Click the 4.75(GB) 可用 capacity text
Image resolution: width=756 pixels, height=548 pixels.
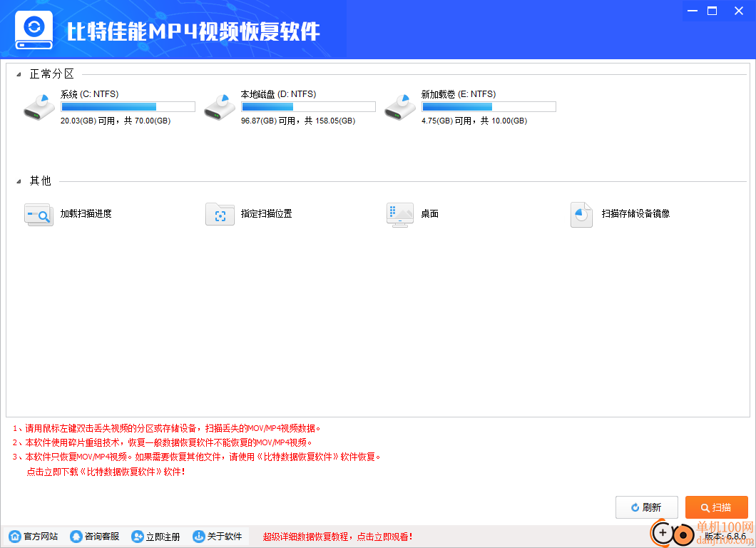[x=474, y=121]
